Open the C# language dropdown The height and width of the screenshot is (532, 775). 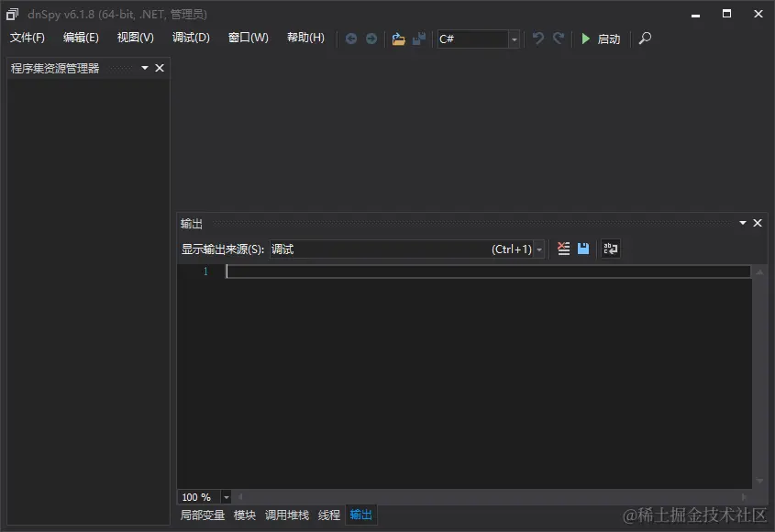(514, 39)
